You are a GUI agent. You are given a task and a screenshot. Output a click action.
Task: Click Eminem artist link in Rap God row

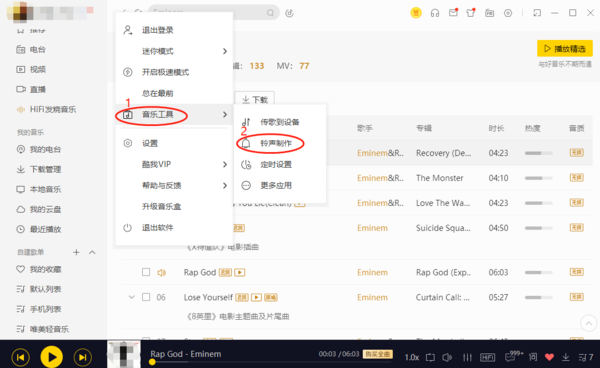coord(372,272)
